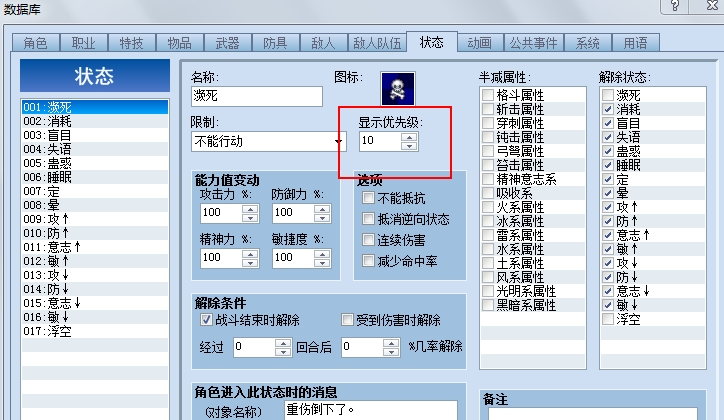Check 黑暗系属性 in 半减属性 list

[488, 305]
